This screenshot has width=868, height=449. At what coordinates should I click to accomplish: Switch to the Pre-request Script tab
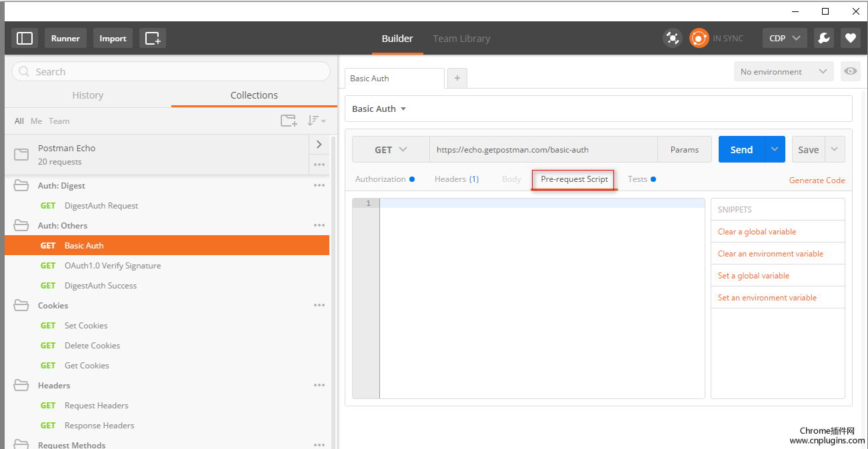[x=574, y=179]
